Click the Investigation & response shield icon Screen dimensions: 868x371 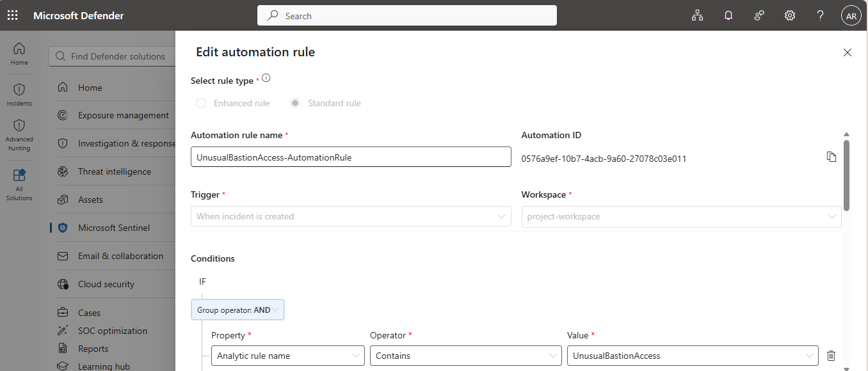tap(63, 144)
